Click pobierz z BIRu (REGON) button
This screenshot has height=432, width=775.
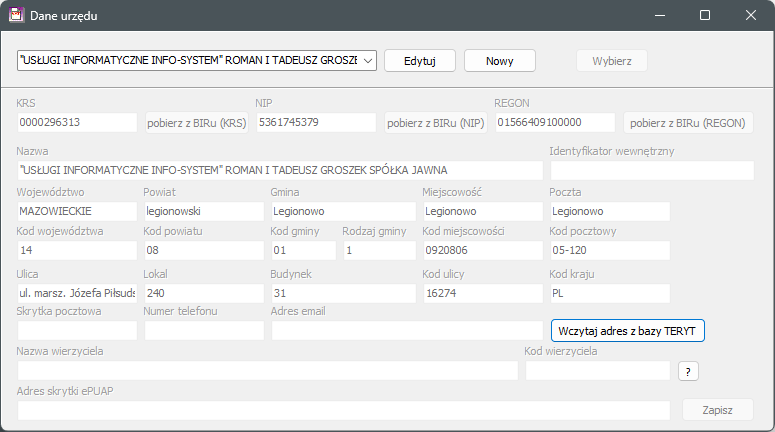(x=688, y=123)
